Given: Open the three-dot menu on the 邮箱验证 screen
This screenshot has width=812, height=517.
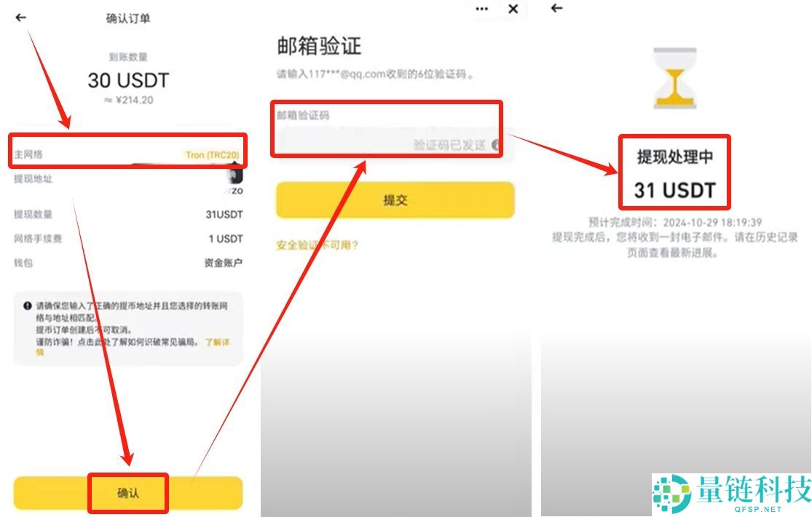Looking at the screenshot, I should pos(481,9).
